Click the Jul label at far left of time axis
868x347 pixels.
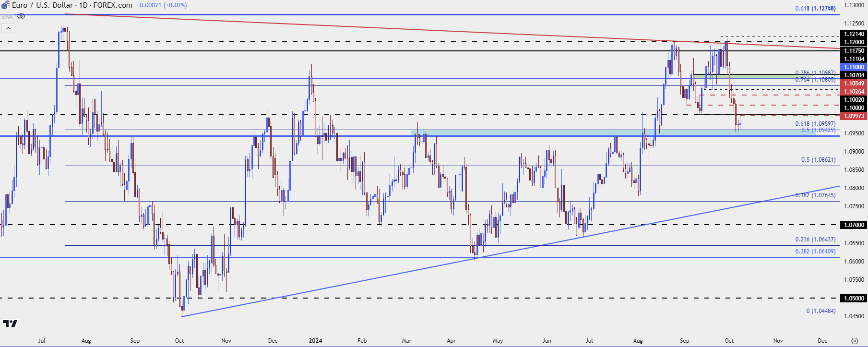coord(42,341)
